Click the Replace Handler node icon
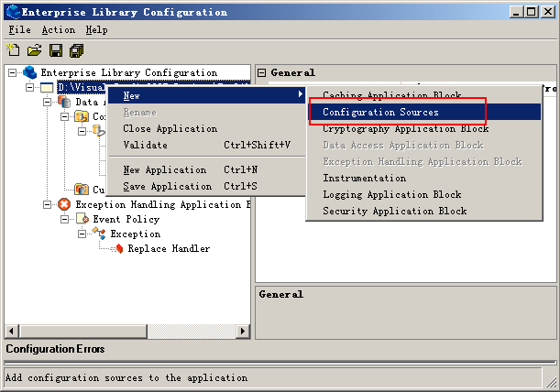The height and width of the screenshot is (392, 560). pyautogui.click(x=116, y=248)
